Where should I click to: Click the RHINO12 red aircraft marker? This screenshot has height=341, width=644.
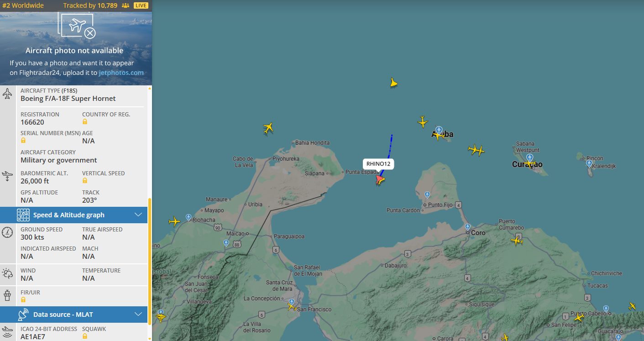380,180
